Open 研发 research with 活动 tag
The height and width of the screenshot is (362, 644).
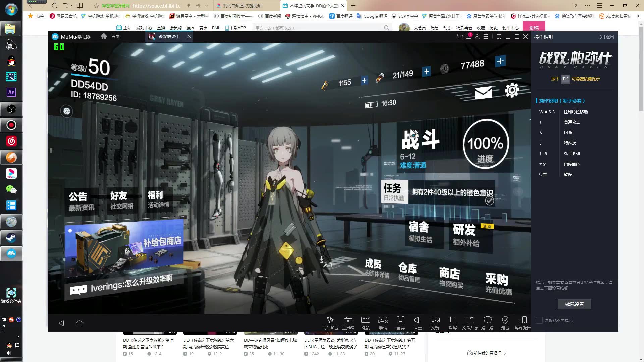(x=471, y=235)
